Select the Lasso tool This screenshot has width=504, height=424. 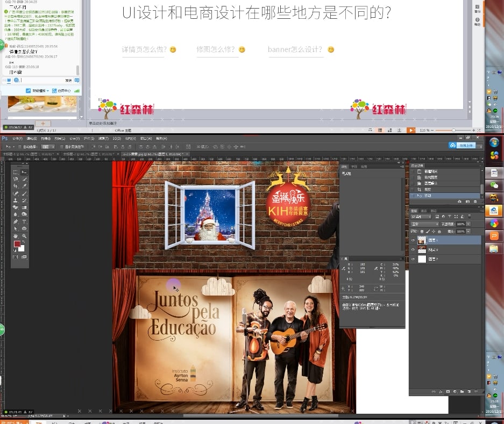15,179
